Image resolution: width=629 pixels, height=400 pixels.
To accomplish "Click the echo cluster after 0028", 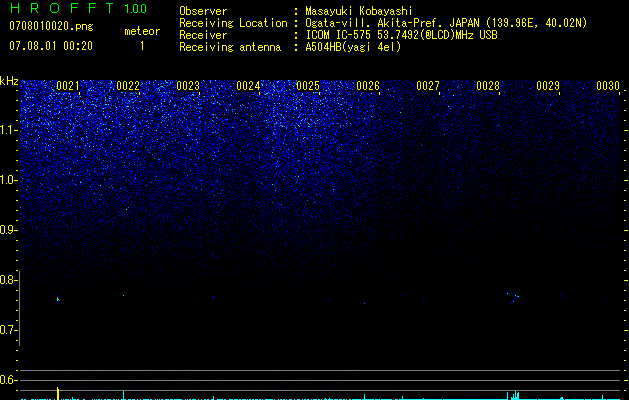I will point(513,298).
